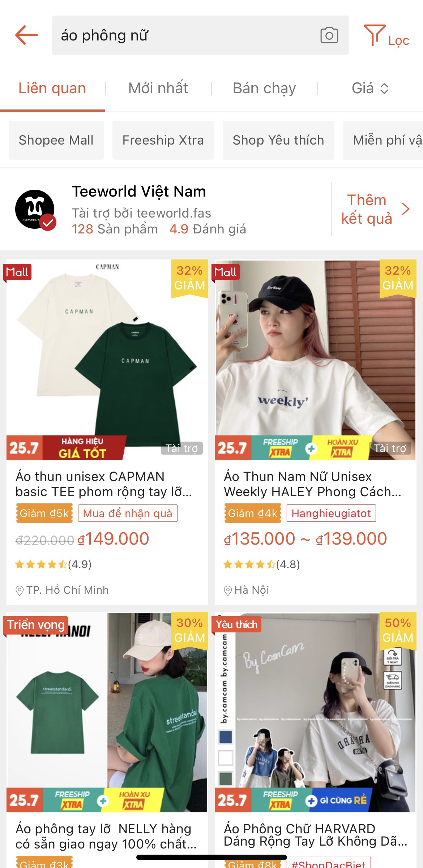Image resolution: width=423 pixels, height=868 pixels.
Task: Tap the location pin beside Hà Nội
Action: 228,591
